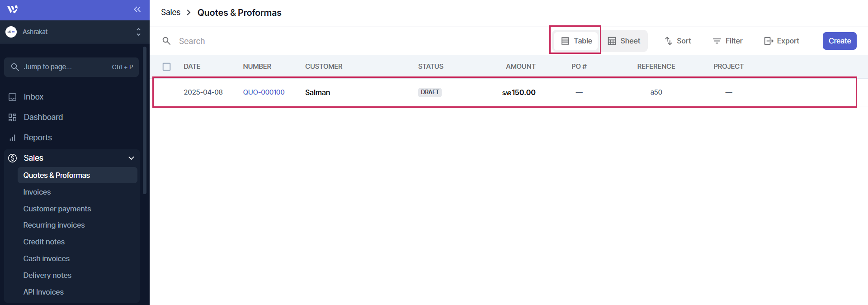
Task: Switch to Table view
Action: (x=576, y=41)
